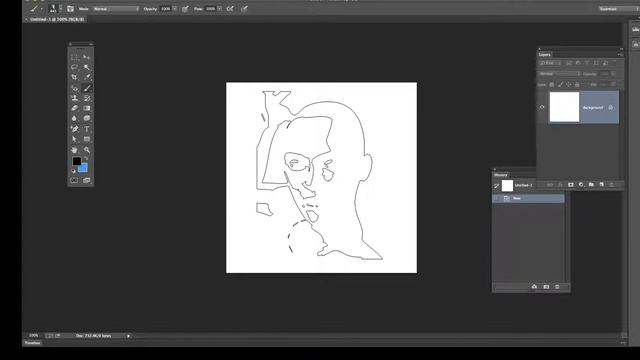Open the layer blend mode dropdown

(x=560, y=74)
